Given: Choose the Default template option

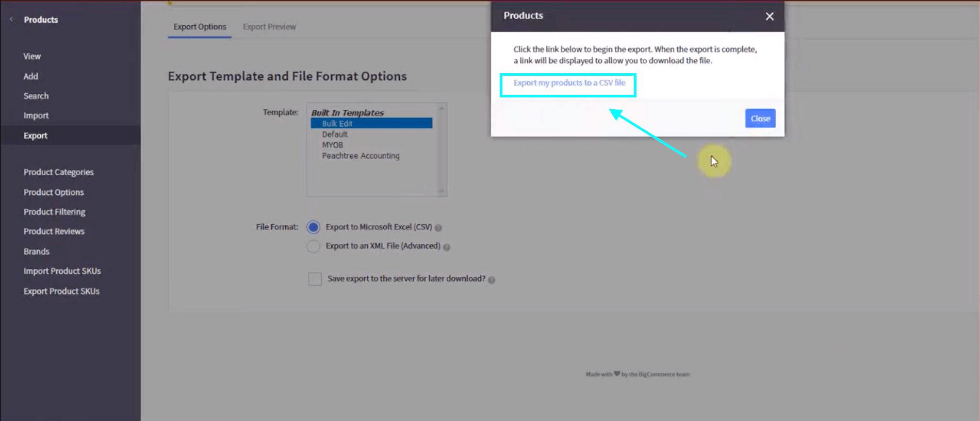Looking at the screenshot, I should (x=335, y=134).
